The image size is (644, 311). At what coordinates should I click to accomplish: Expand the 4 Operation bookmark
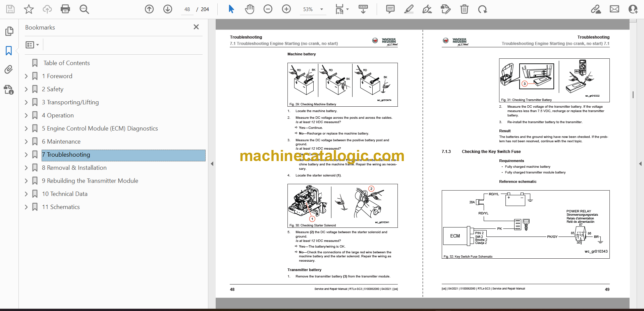pos(26,115)
